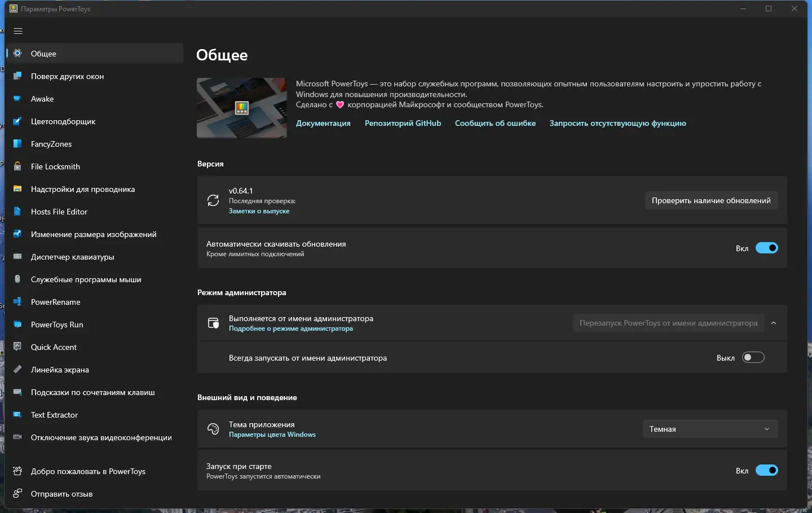Click the PowerToys overview thumbnail image
This screenshot has width=812, height=513.
point(242,108)
